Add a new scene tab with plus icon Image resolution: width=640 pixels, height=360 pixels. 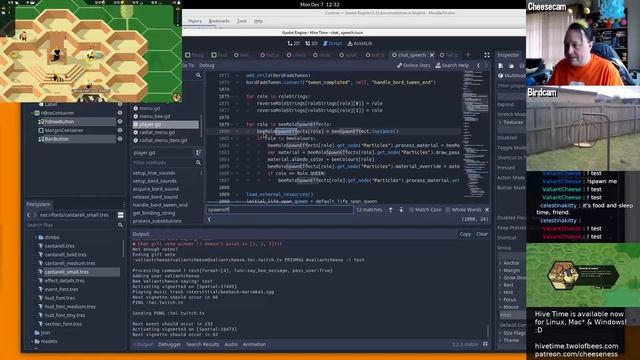pyautogui.click(x=468, y=55)
